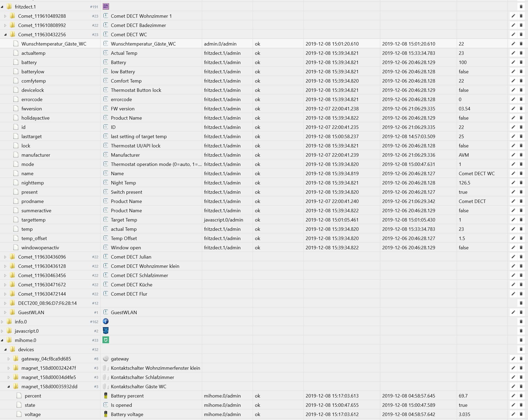
Task: Click edit pencil for Battery voltage row
Action: coord(513,414)
